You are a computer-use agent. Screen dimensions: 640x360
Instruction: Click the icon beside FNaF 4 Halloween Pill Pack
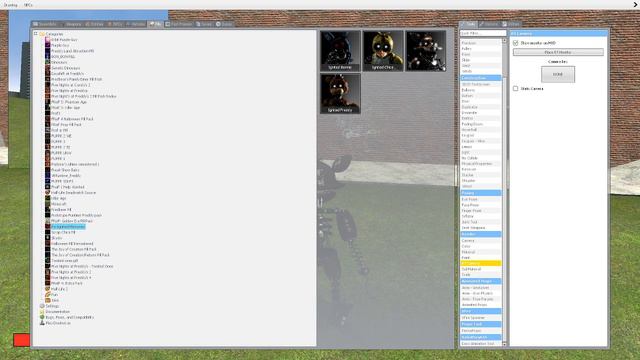pyautogui.click(x=47, y=119)
